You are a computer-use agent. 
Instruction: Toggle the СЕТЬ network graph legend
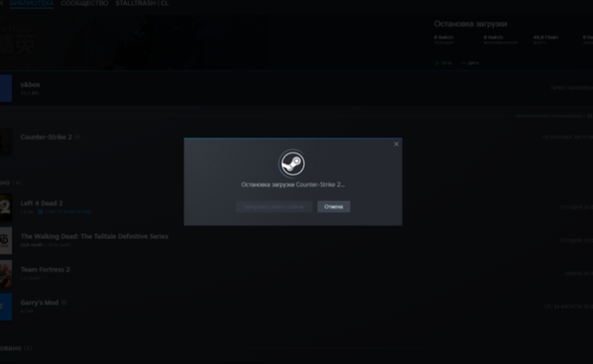coord(443,64)
